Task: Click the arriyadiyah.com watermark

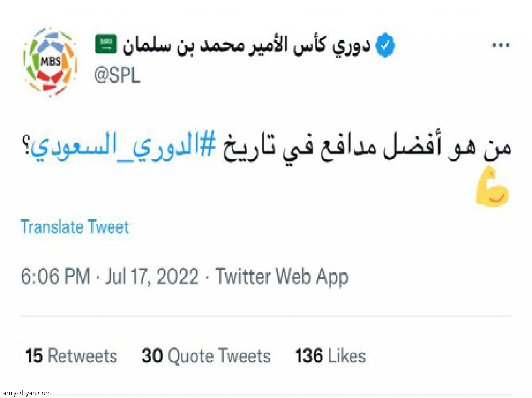Action: (25, 393)
